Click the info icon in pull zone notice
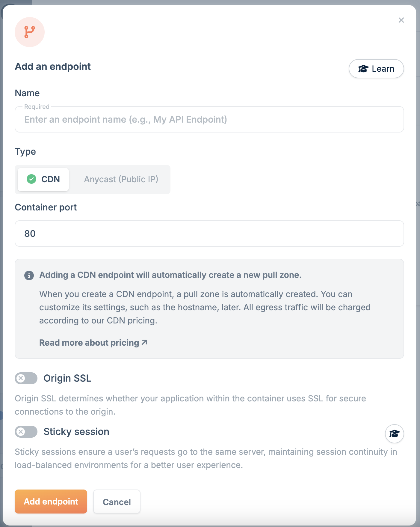Image resolution: width=420 pixels, height=527 pixels. [x=29, y=275]
